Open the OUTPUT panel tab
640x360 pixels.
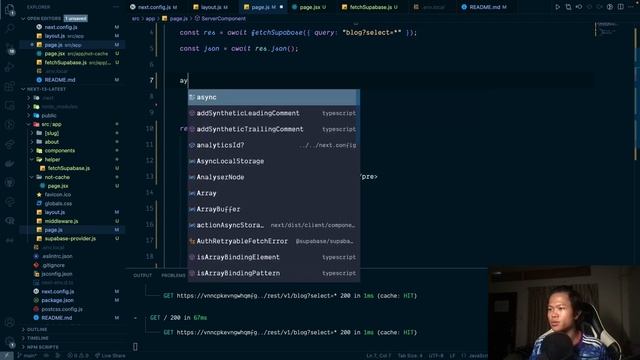(142, 276)
